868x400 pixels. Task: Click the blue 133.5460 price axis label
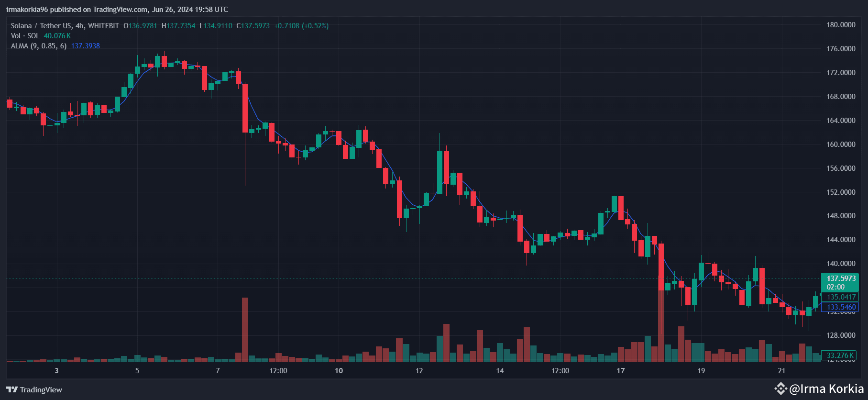tap(841, 307)
